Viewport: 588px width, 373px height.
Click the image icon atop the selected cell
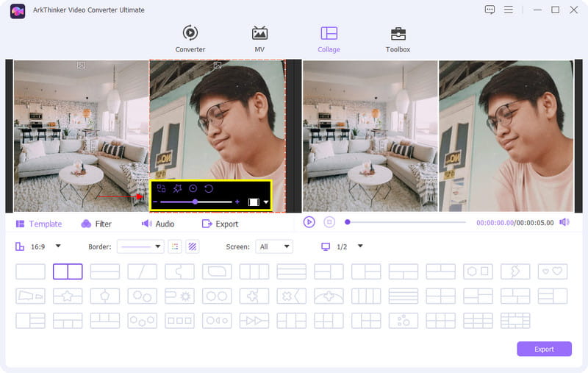[x=218, y=65]
